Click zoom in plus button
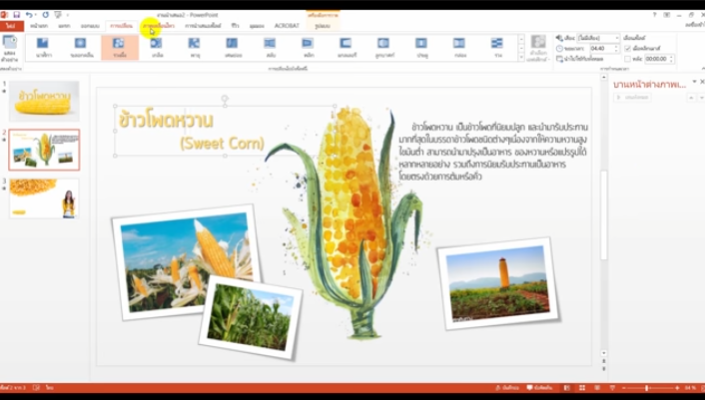This screenshot has width=705, height=400. [x=677, y=388]
